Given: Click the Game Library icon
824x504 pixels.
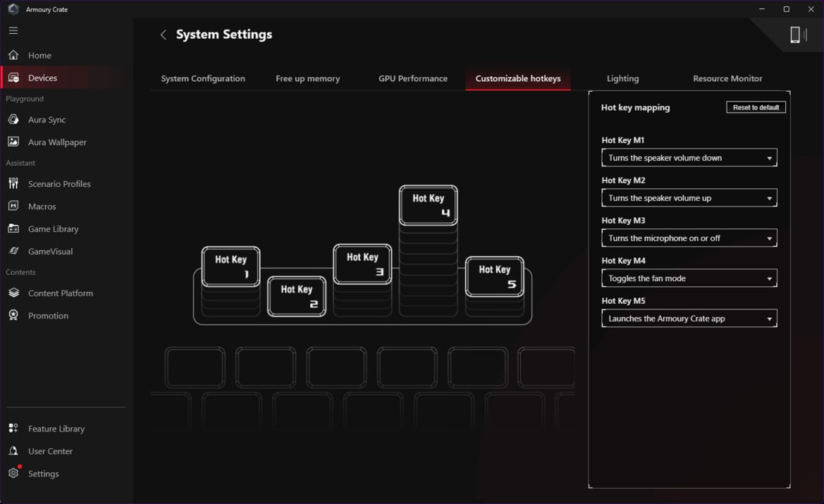Looking at the screenshot, I should [13, 228].
